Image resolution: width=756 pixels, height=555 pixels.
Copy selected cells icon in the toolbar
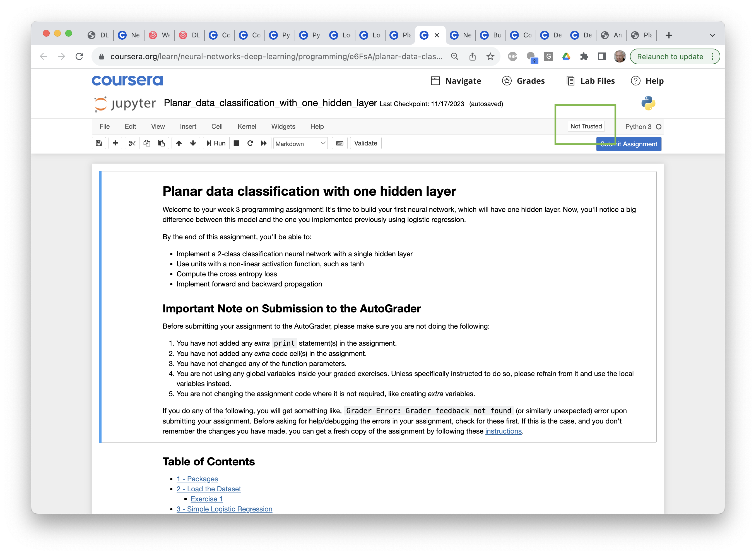tap(147, 143)
